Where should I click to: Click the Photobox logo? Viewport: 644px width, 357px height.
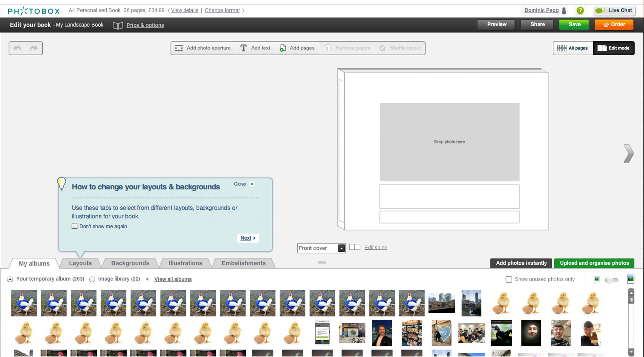pos(34,11)
